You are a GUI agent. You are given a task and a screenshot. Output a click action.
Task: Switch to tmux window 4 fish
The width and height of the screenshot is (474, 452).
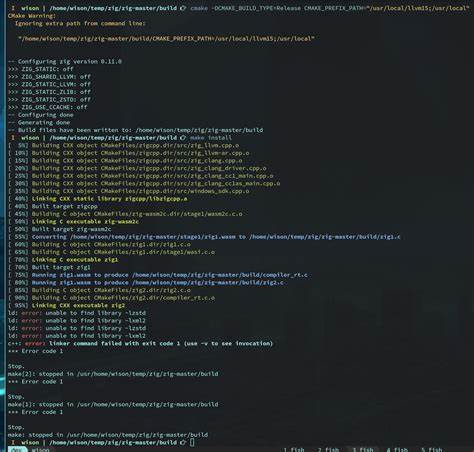click(397, 450)
